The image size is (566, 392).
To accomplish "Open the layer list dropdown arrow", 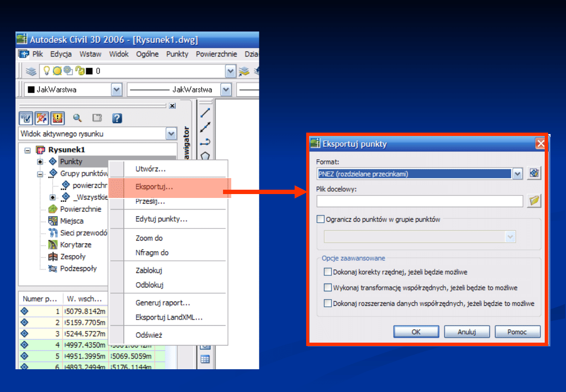I will point(230,71).
